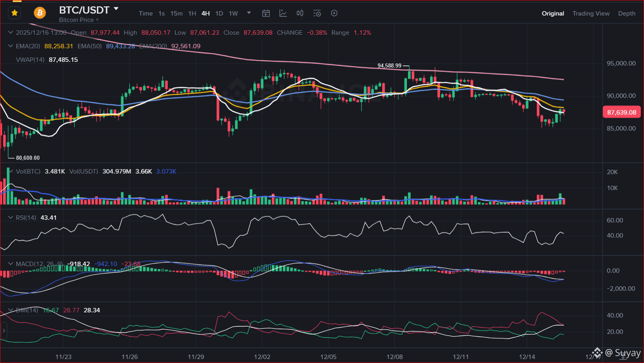Click the hexagon chart settings icon
This screenshot has width=644, height=363.
tap(334, 13)
